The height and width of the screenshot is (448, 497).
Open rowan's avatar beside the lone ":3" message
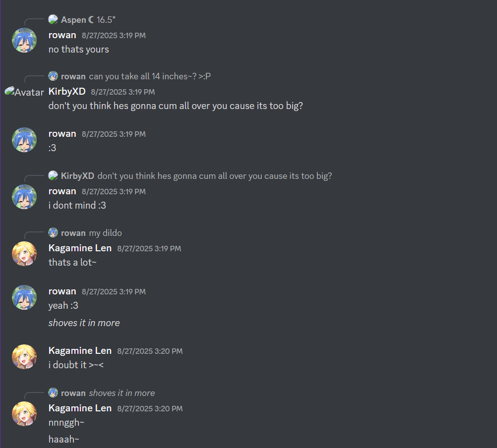click(24, 140)
